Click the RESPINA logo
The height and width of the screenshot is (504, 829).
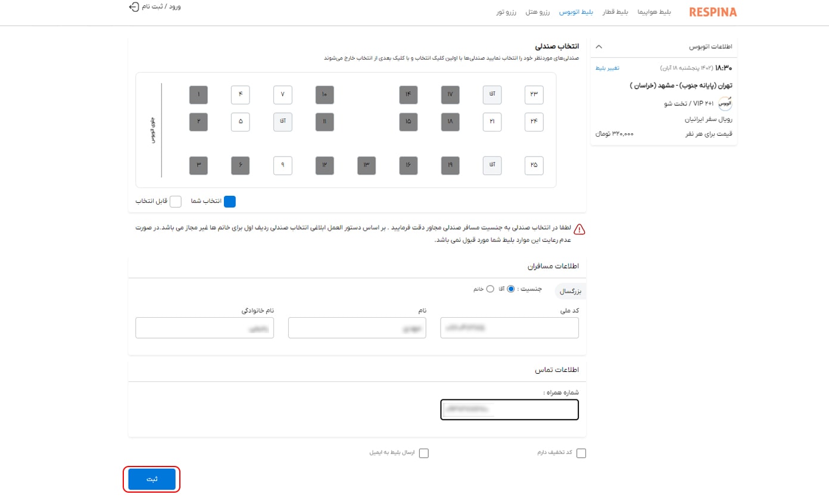point(713,11)
